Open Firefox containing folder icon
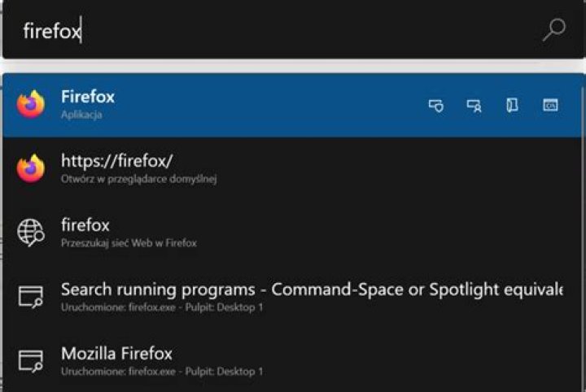 pos(512,105)
